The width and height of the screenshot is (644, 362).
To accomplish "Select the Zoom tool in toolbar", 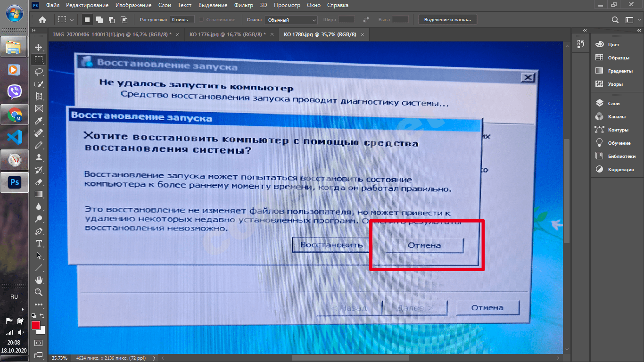I will point(39,292).
